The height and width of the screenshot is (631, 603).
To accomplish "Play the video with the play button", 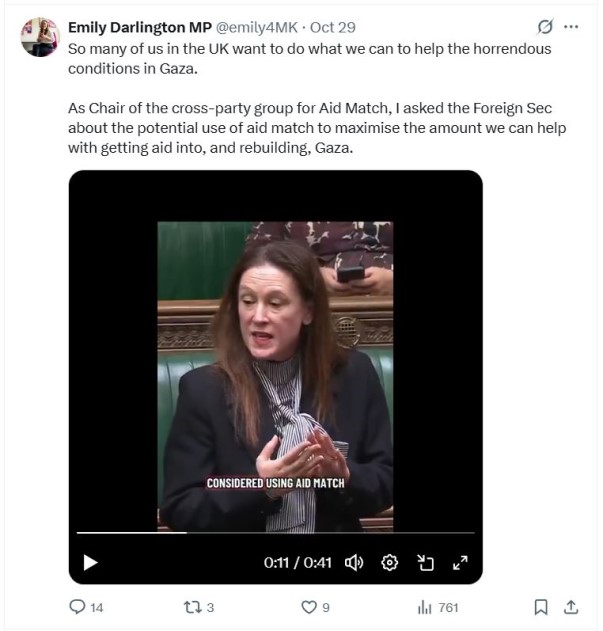I will pos(90,562).
